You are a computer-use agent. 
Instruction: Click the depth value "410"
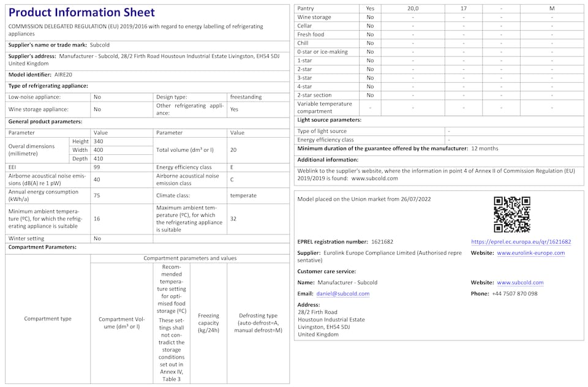(x=98, y=159)
